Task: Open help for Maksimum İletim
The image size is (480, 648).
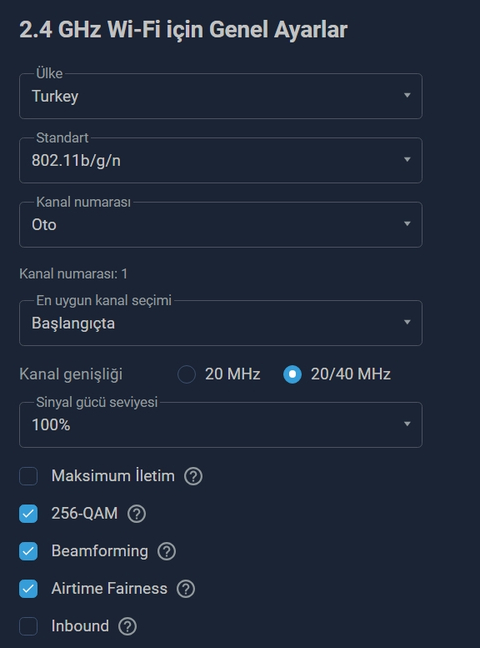Action: point(193,476)
